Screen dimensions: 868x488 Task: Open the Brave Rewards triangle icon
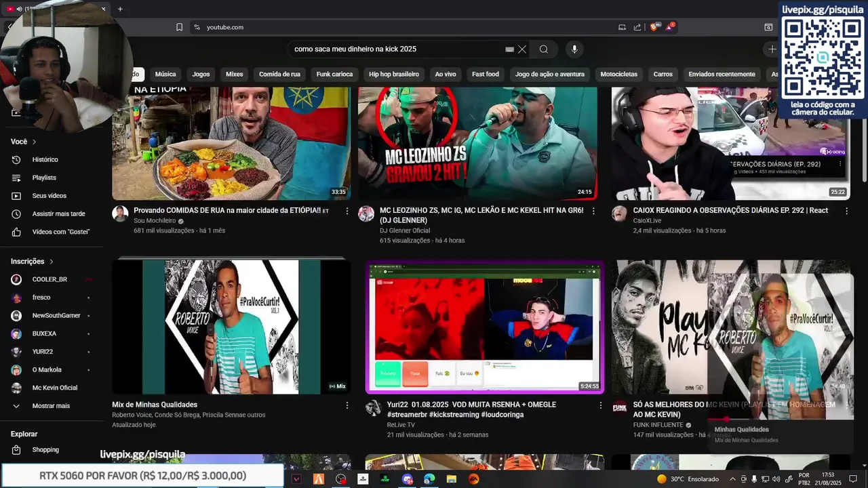click(x=670, y=27)
